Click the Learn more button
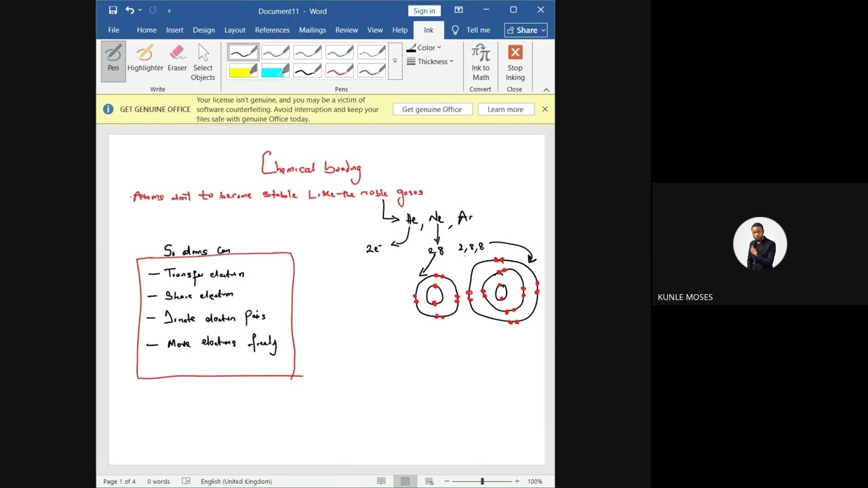The image size is (868, 488). pos(505,109)
